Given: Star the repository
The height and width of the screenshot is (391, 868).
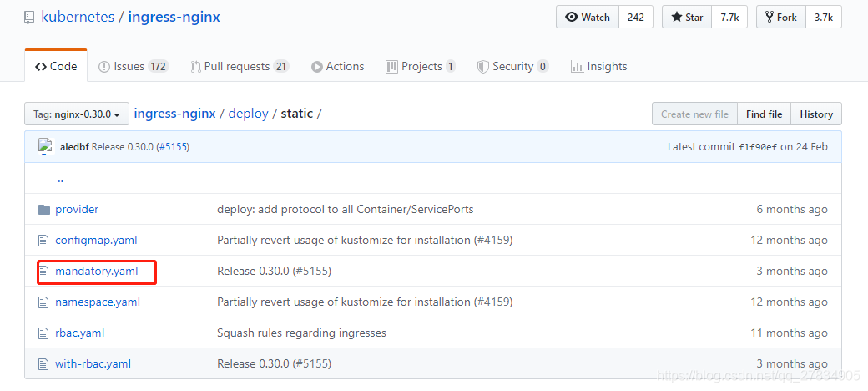Looking at the screenshot, I should (x=687, y=18).
